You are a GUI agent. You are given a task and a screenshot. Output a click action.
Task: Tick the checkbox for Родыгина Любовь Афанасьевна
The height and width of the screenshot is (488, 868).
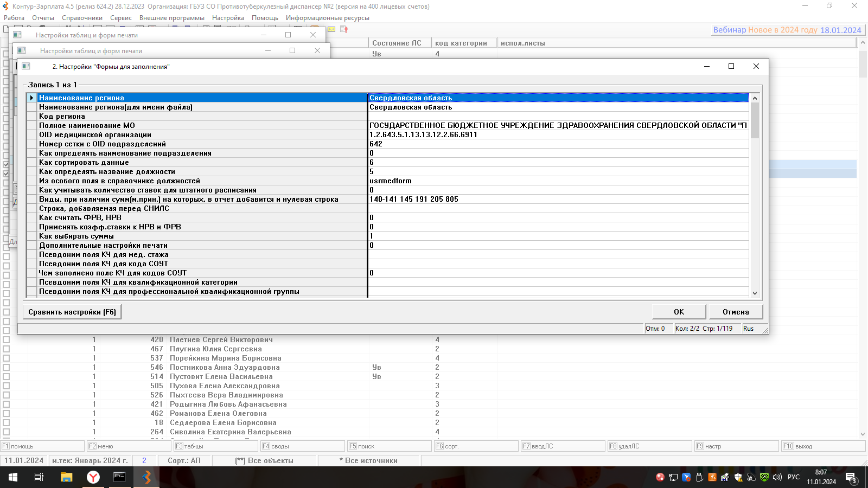pyautogui.click(x=7, y=404)
